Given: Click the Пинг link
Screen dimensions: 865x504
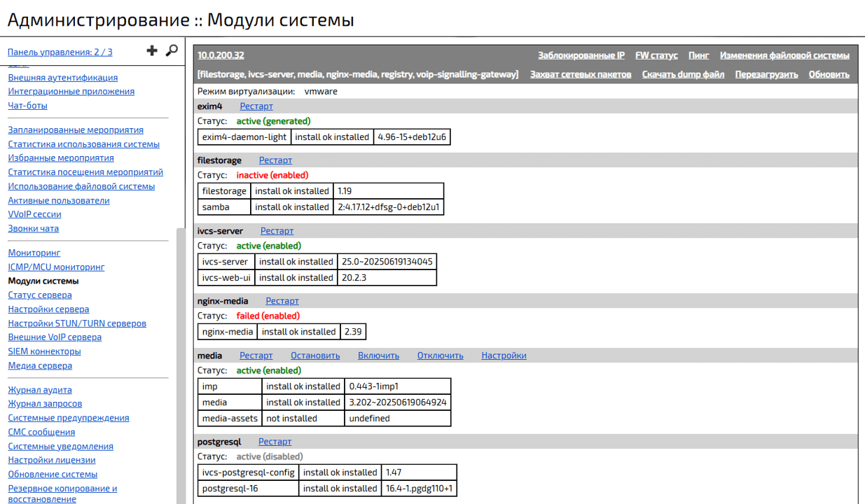Looking at the screenshot, I should click(699, 55).
